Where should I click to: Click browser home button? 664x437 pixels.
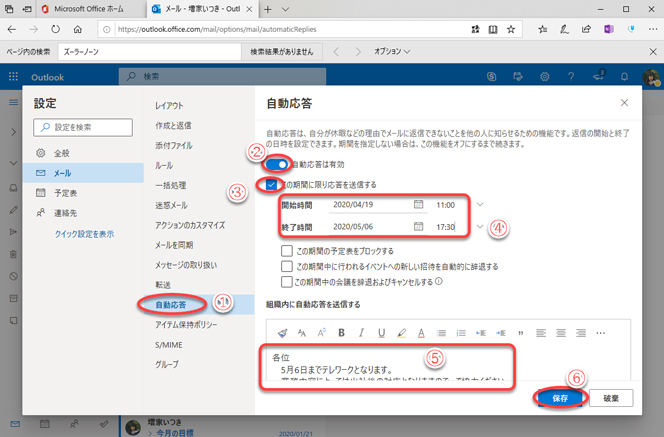click(77, 29)
